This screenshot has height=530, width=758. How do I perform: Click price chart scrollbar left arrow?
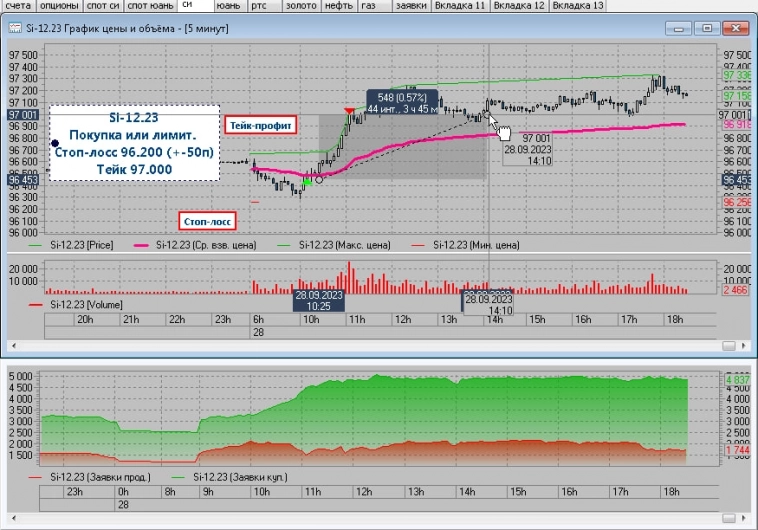14,346
